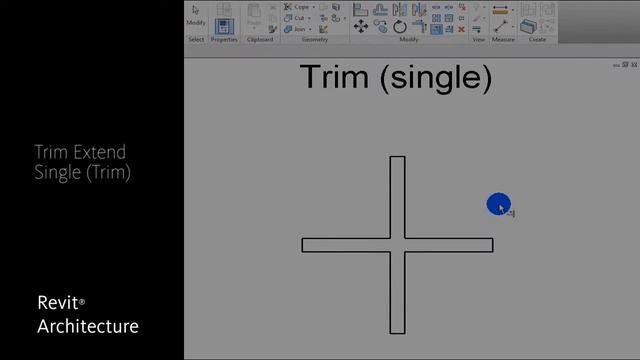
Task: Select the Offset tool
Action: [x=380, y=10]
